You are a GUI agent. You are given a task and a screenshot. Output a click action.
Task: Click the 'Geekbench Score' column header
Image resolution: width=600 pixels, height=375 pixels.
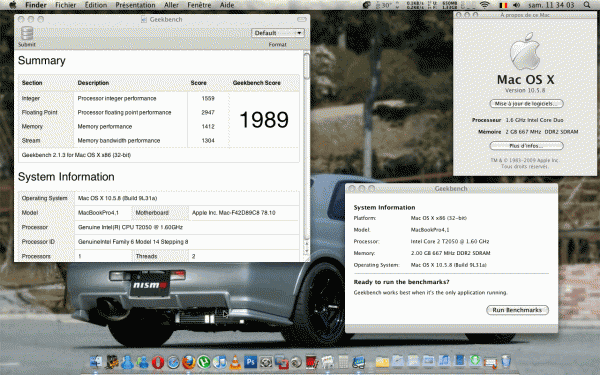tap(256, 83)
